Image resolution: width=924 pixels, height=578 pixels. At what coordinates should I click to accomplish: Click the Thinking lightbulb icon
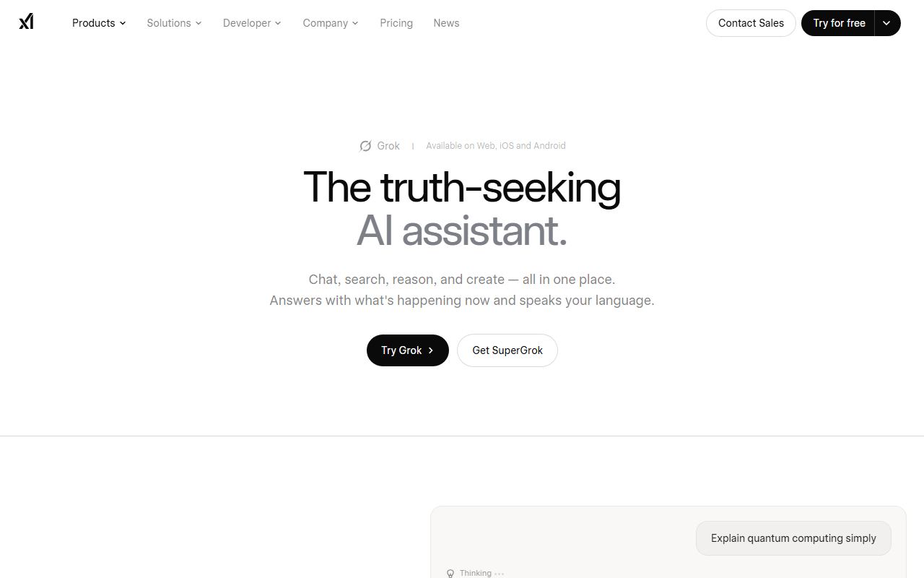click(450, 573)
